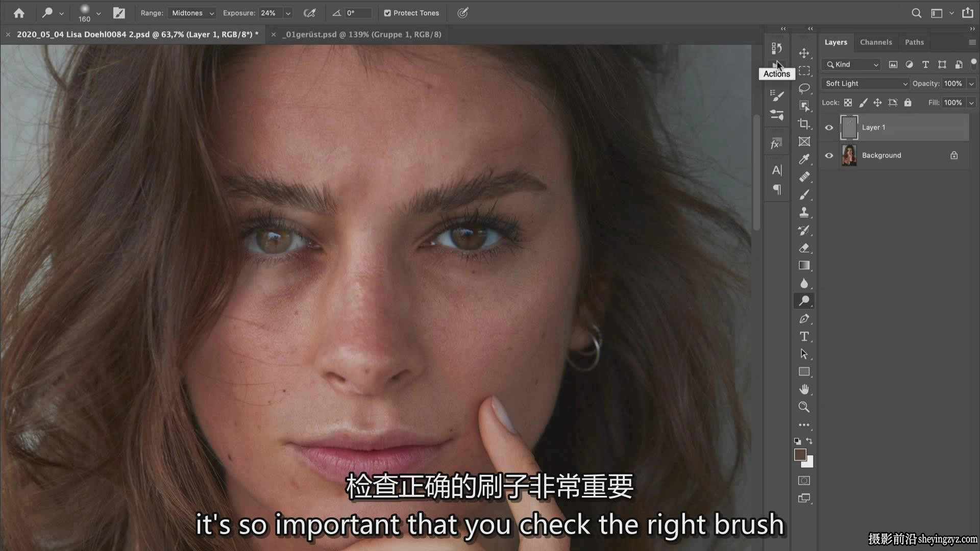Viewport: 980px width, 551px height.
Task: Select the Eraser tool
Action: [804, 248]
